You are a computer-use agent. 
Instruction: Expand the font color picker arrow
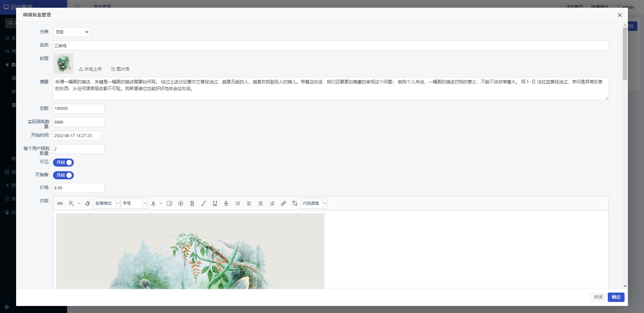tap(161, 203)
